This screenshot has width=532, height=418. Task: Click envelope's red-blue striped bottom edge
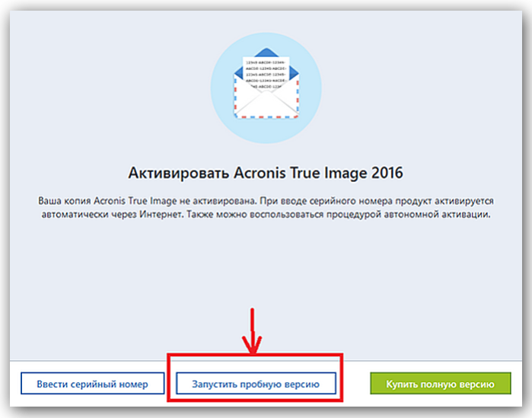[266, 116]
